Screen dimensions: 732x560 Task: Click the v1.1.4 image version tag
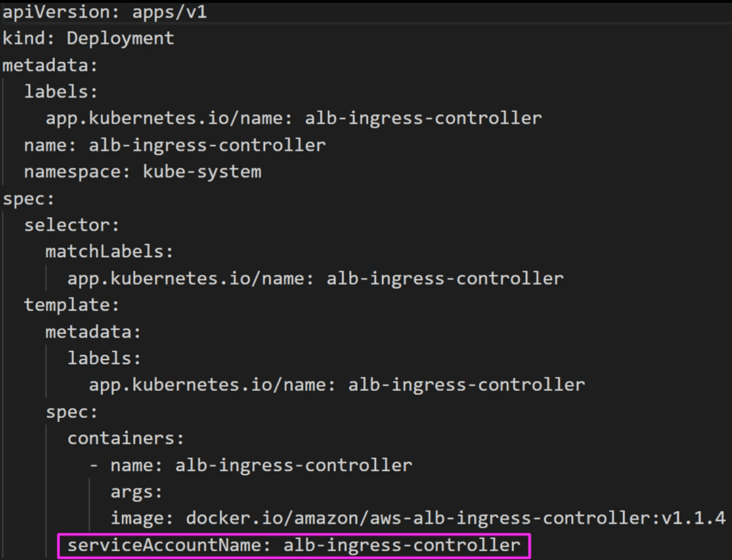coord(694,518)
